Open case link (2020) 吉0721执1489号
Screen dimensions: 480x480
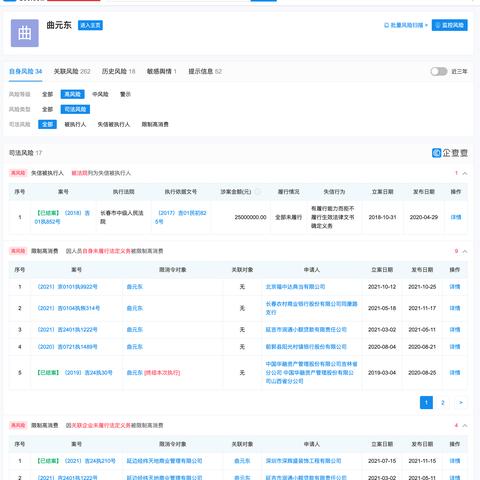click(67, 347)
